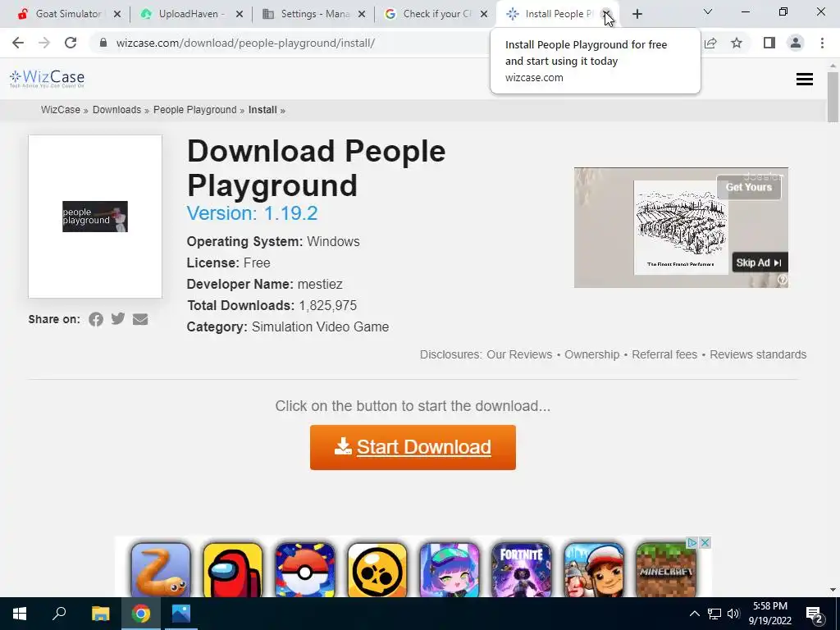
Task: Click Install breadcrumb item
Action: click(262, 110)
